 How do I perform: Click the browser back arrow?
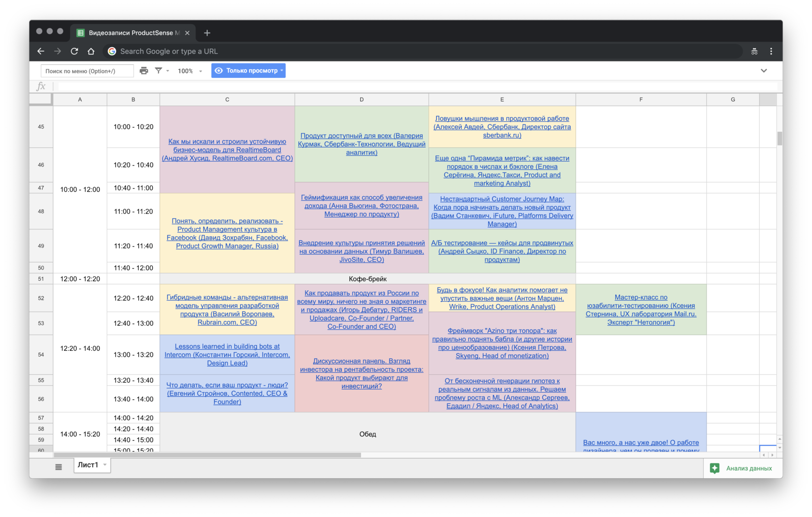(41, 51)
